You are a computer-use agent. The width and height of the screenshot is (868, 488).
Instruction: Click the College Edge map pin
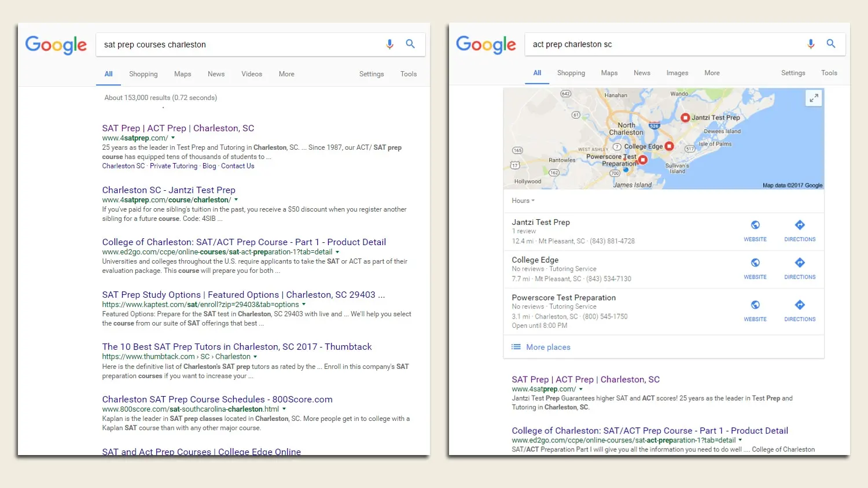click(670, 146)
